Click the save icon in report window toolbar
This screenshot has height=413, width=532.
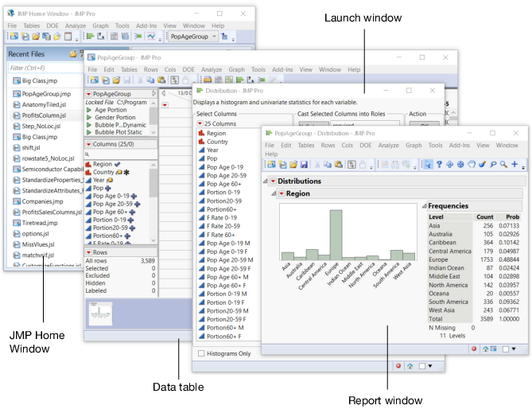[304, 165]
